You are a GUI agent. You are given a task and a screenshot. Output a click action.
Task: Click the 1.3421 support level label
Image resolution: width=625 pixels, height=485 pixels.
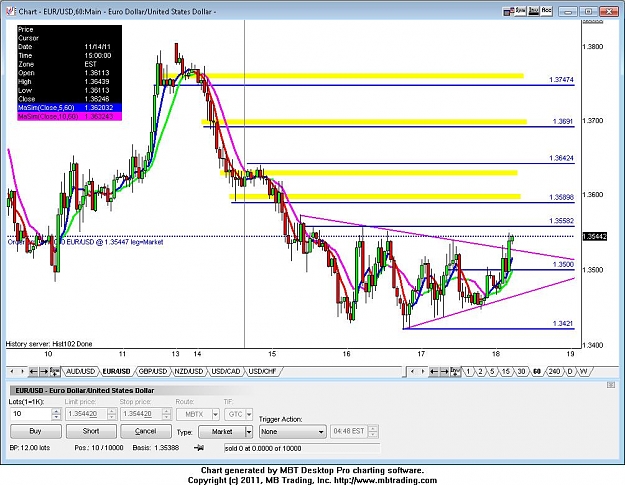tap(563, 323)
